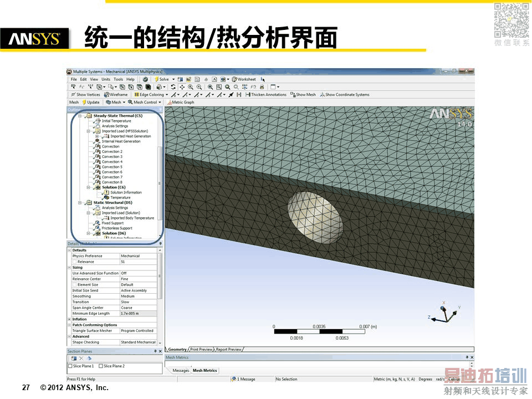
Task: Select Imported Body Temperature item
Action: 132,218
